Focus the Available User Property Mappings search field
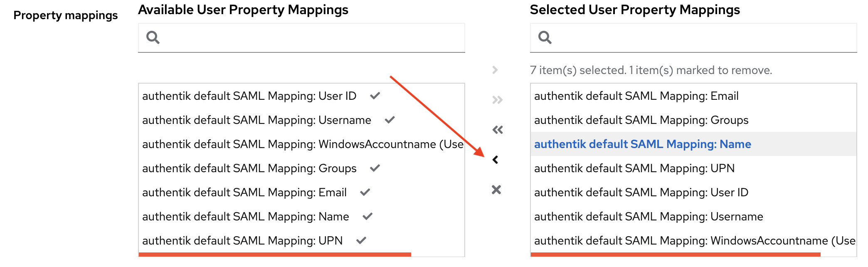868x267 pixels. coord(301,38)
